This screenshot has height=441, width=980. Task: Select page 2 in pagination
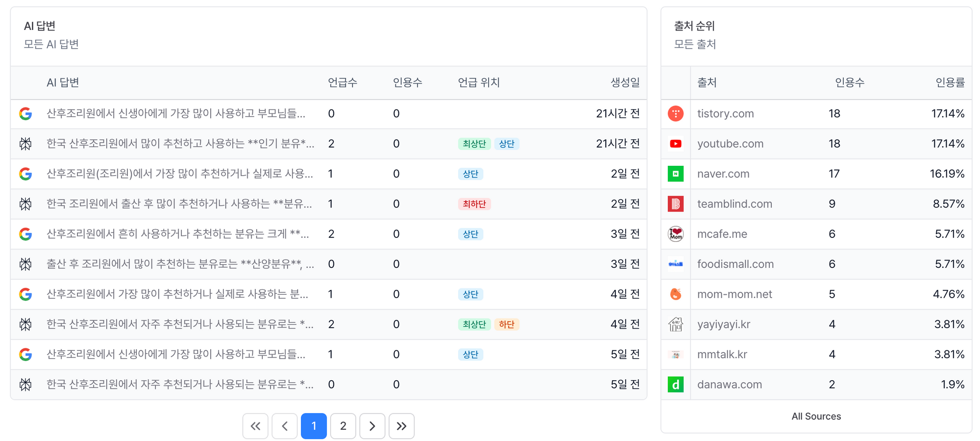point(343,426)
